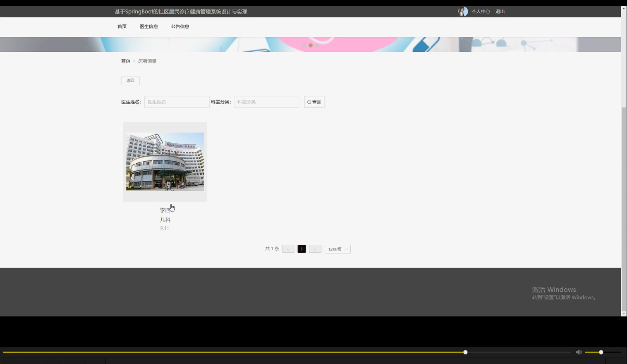Click the person count icon below 儿科
This screenshot has width=627, height=364.
click(161, 228)
